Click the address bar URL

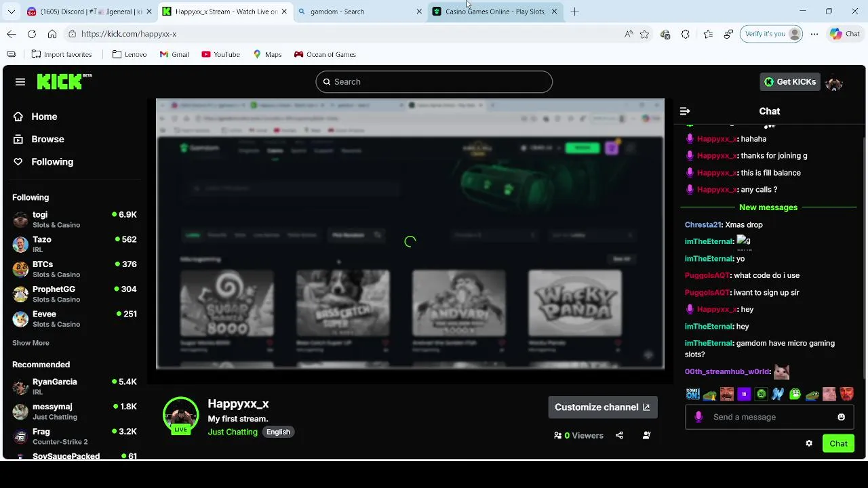click(x=129, y=34)
